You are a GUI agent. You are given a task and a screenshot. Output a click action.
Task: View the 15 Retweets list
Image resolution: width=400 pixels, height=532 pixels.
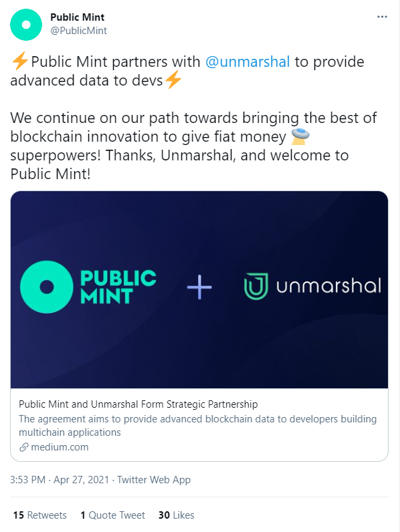pos(39,515)
